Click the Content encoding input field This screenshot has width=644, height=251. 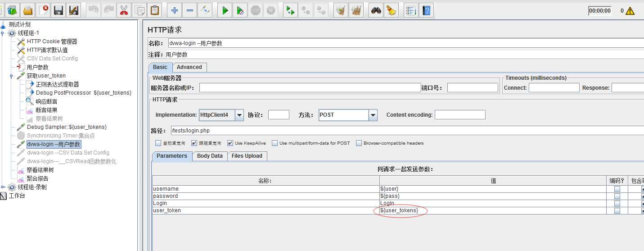(460, 115)
